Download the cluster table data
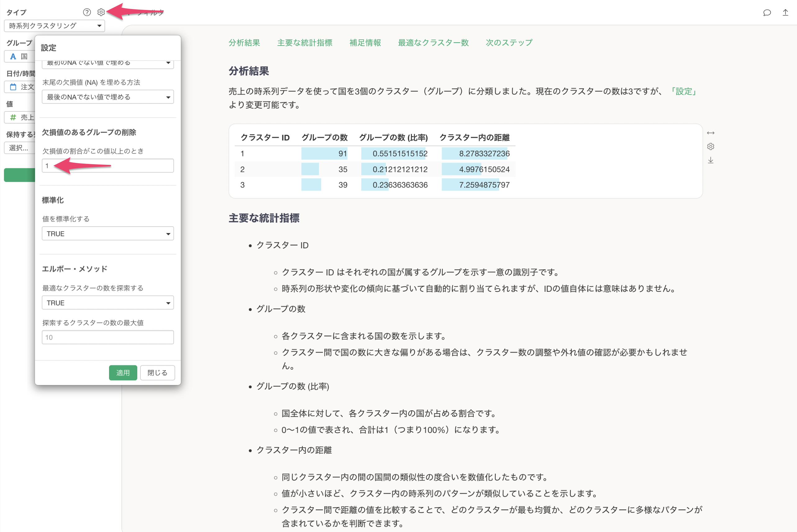Screen dimensions: 797x532 pos(710,160)
